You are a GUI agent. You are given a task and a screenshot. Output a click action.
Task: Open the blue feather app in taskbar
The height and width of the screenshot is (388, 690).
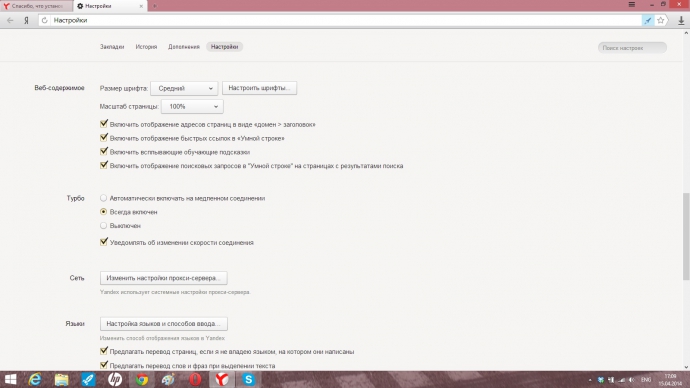coord(88,379)
